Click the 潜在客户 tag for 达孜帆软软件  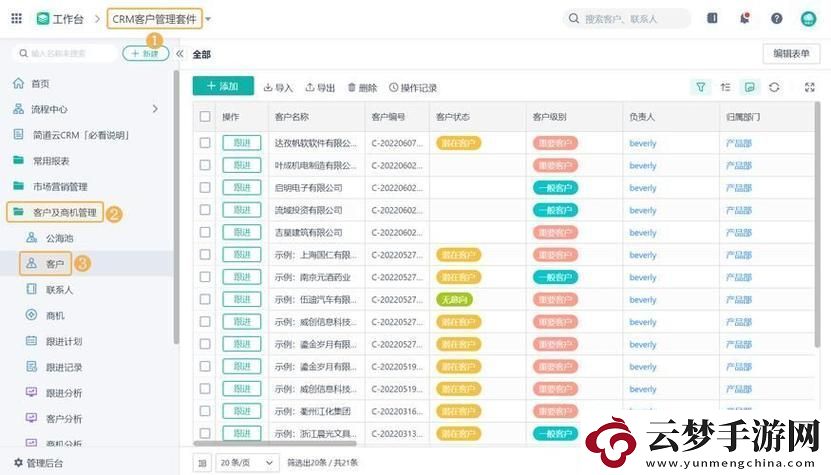pos(458,143)
